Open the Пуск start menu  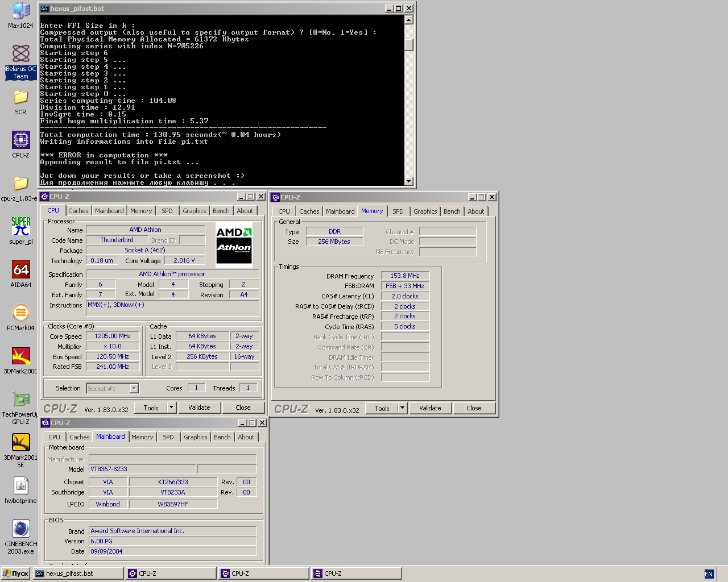pyautogui.click(x=16, y=573)
